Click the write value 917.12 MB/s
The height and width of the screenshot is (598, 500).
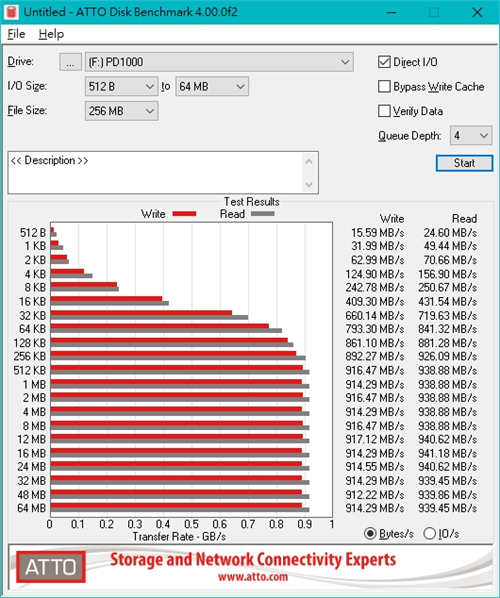click(375, 439)
